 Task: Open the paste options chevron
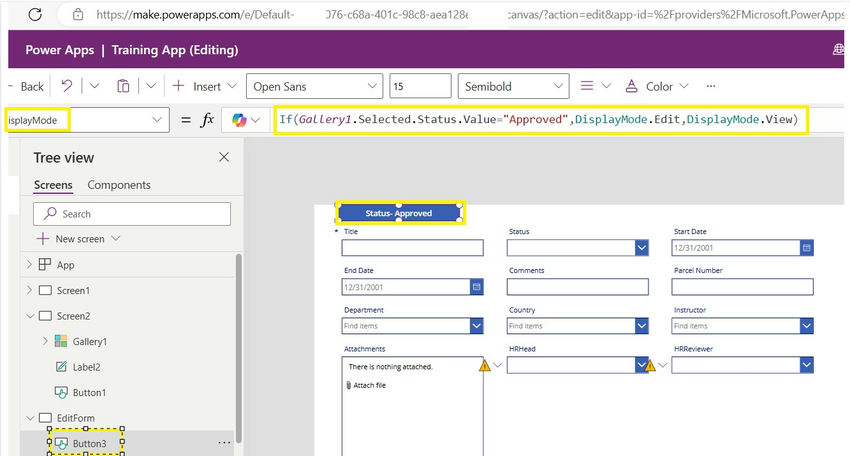[151, 86]
